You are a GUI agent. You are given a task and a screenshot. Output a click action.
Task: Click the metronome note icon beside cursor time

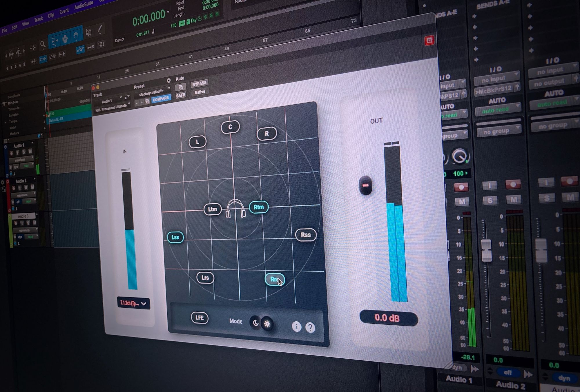click(153, 31)
